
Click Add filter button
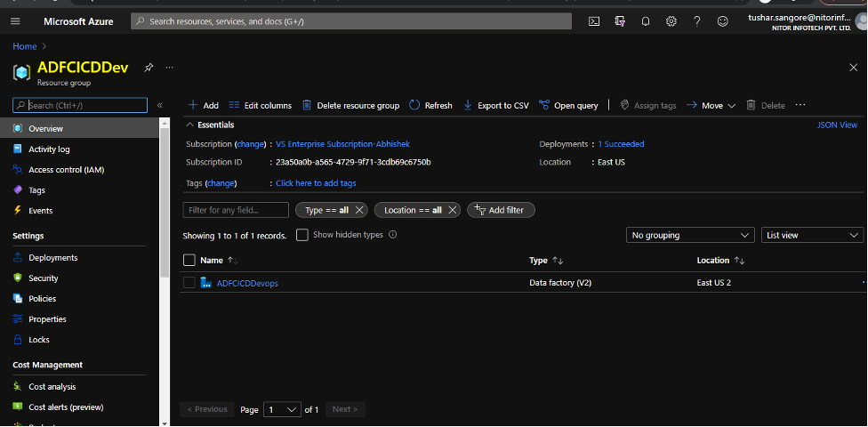(501, 210)
